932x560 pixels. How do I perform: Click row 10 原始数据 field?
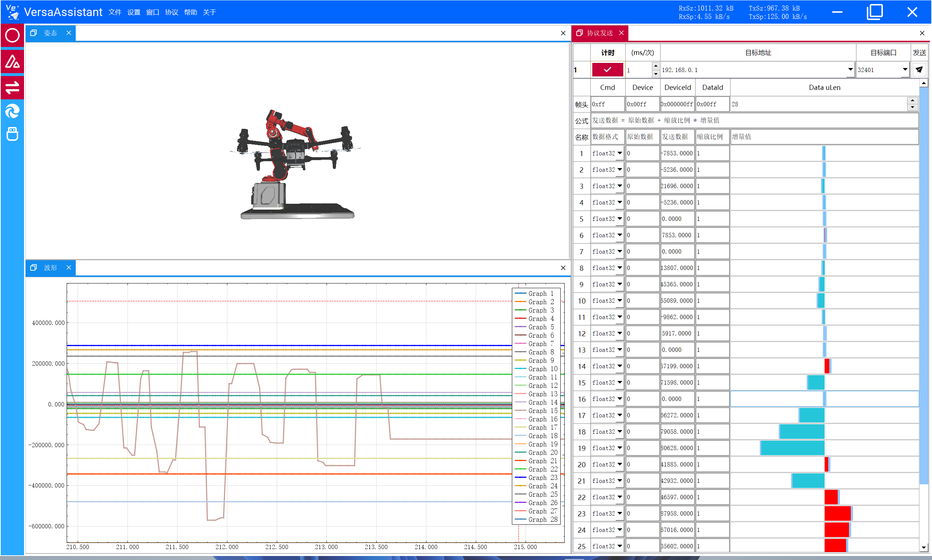(x=642, y=301)
